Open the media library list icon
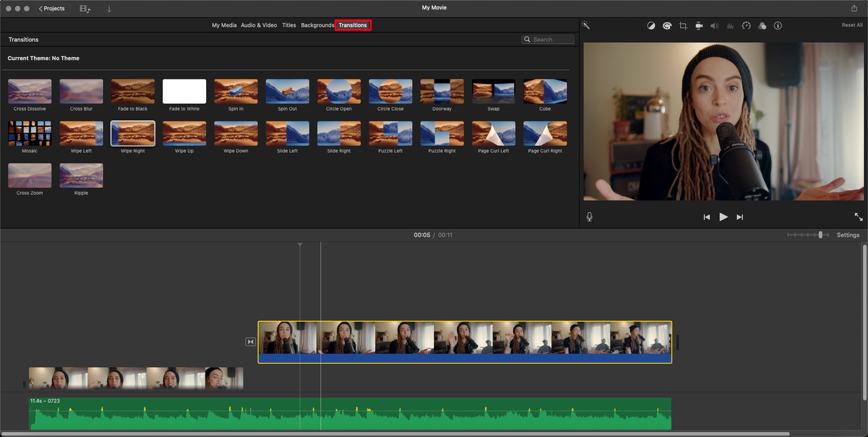Viewport: 868px width, 437px height. [x=85, y=9]
